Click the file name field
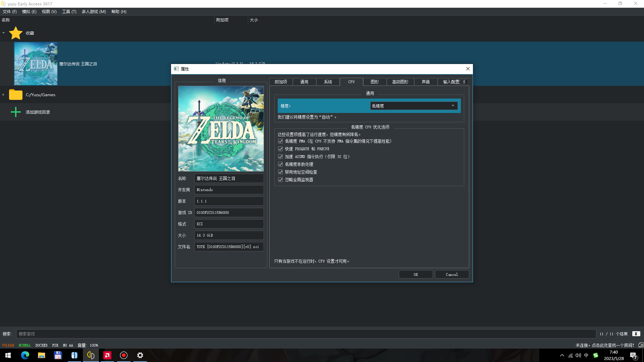Viewport: 644px width, 362px height. [x=229, y=247]
